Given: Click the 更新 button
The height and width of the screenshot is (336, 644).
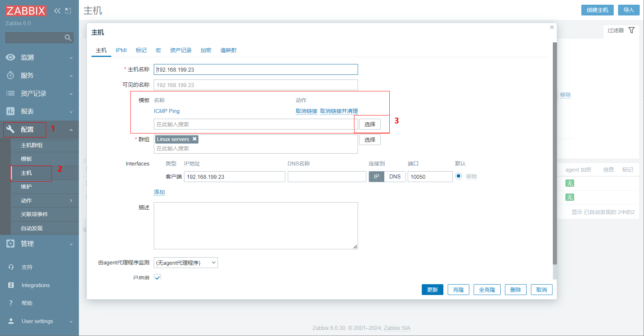Looking at the screenshot, I should point(433,290).
